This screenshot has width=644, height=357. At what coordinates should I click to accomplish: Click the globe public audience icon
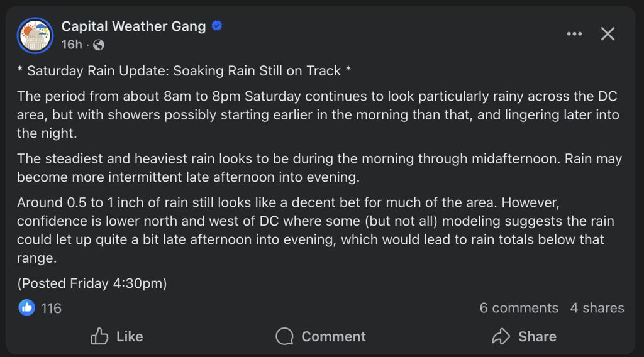point(99,45)
